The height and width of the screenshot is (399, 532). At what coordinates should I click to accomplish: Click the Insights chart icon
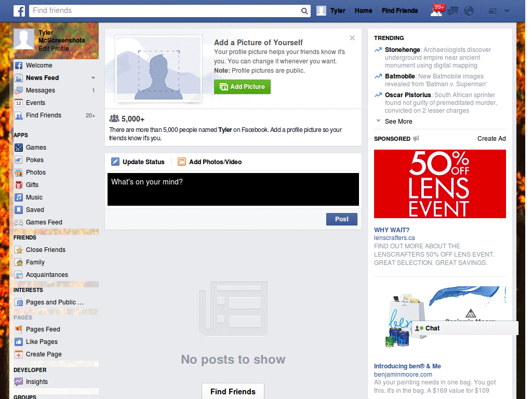19,382
